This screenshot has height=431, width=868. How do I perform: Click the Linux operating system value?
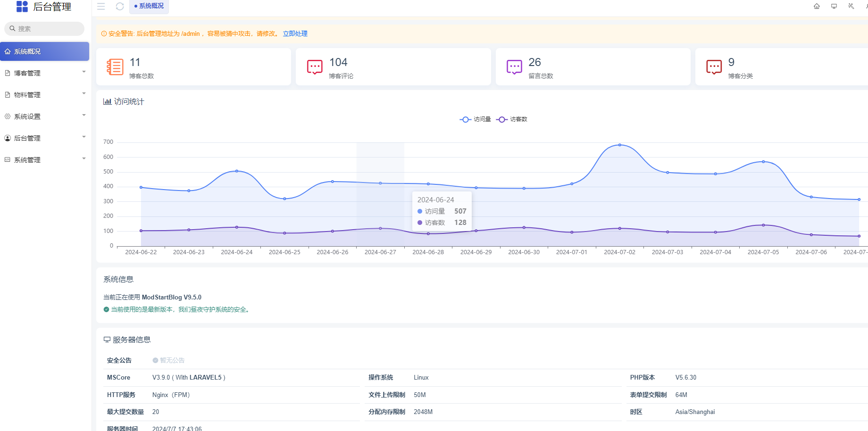tap(421, 378)
